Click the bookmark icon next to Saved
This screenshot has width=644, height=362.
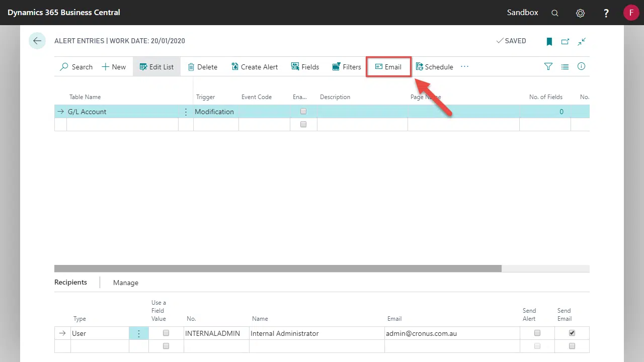549,42
